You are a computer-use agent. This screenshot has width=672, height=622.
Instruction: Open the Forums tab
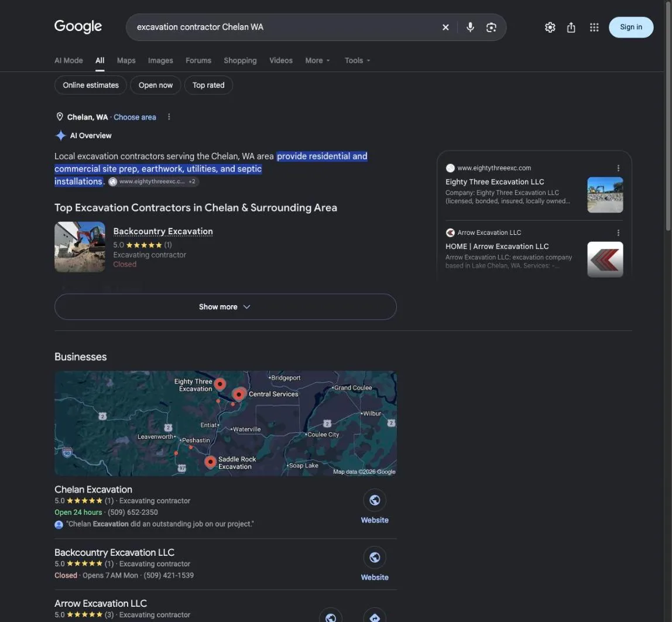198,60
